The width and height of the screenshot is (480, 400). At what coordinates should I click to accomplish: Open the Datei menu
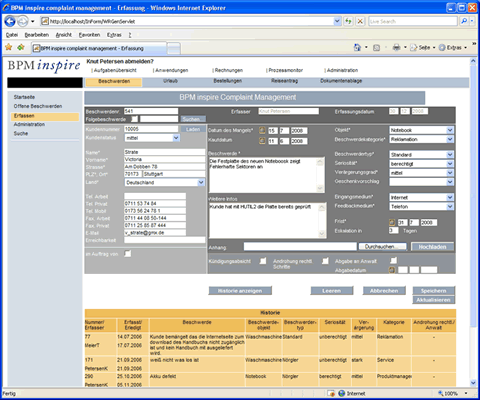pyautogui.click(x=12, y=35)
